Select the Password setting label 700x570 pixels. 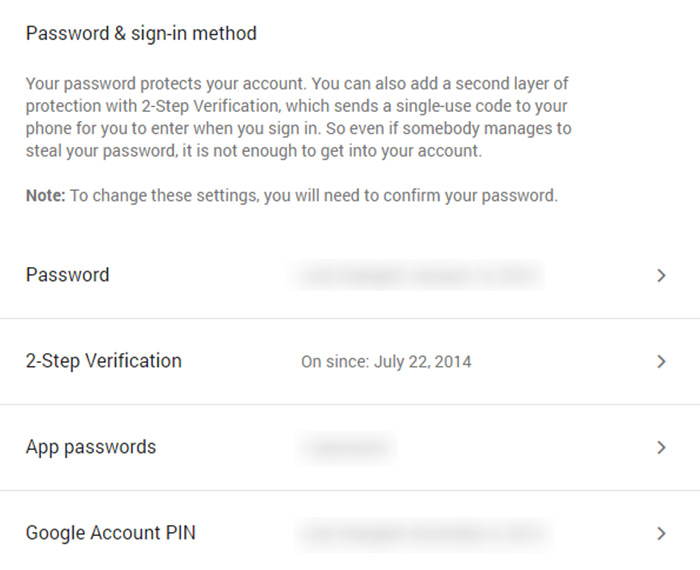[67, 275]
